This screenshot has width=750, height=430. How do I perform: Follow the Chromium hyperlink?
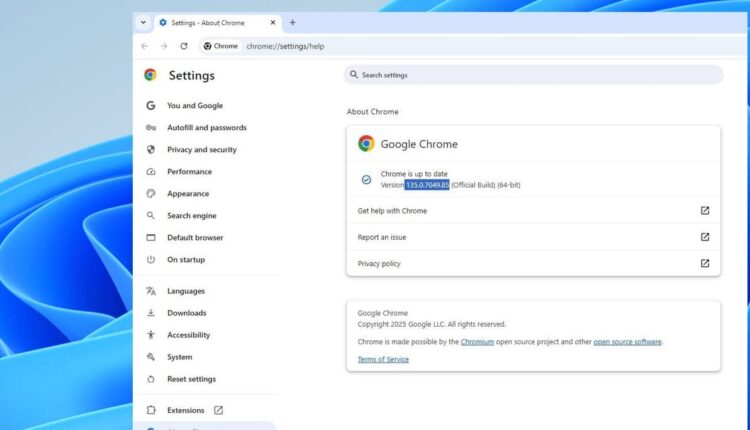(x=477, y=342)
